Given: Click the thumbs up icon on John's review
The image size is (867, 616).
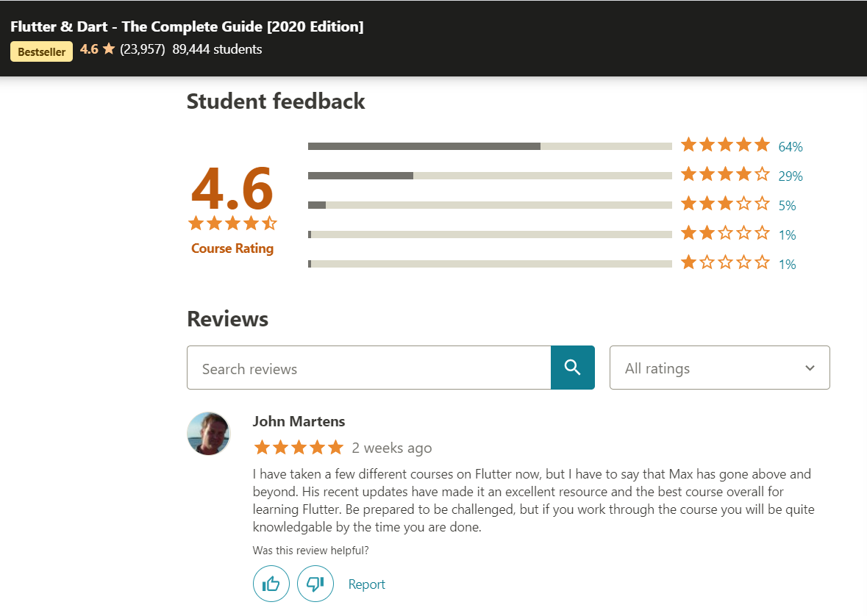Looking at the screenshot, I should point(271,583).
